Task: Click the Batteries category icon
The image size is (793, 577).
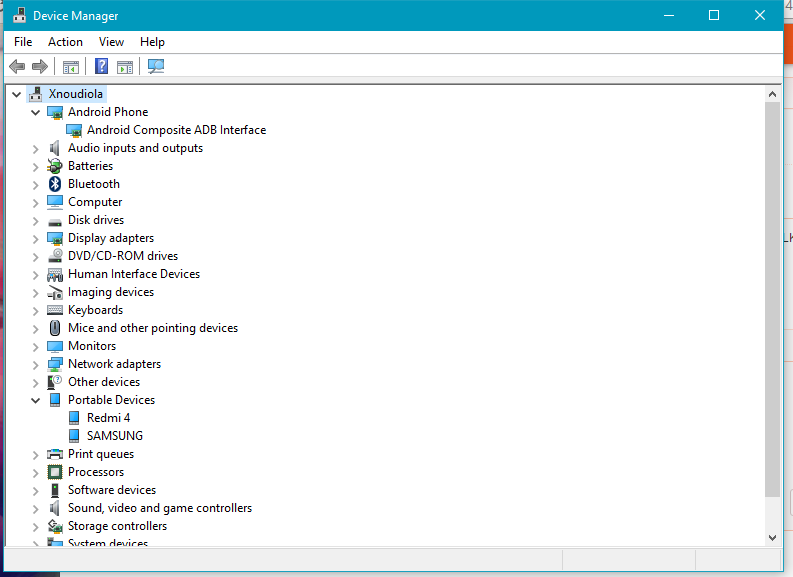Action: 55,166
